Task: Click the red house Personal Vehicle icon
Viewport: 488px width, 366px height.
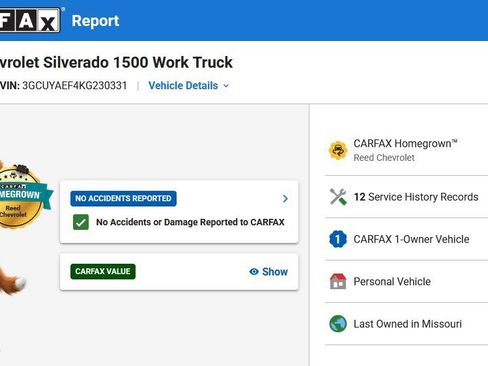Action: click(338, 281)
